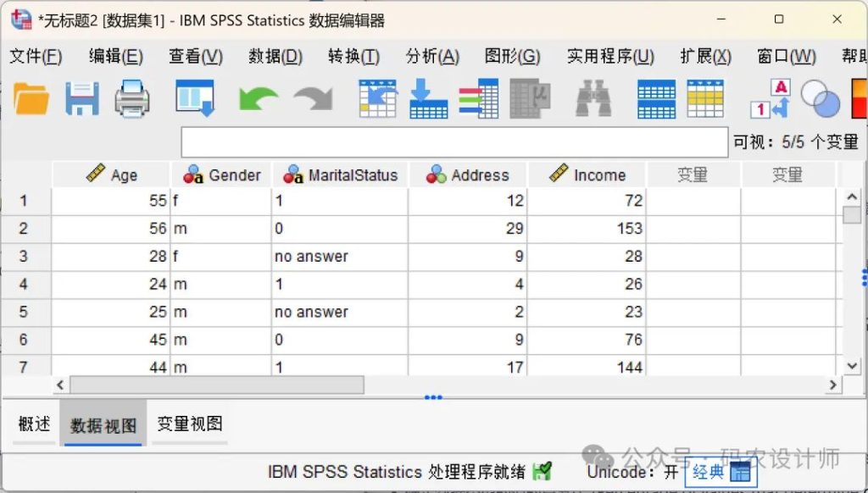The width and height of the screenshot is (868, 493).
Task: Open the Variables icon with colored lines
Action: pos(478,98)
